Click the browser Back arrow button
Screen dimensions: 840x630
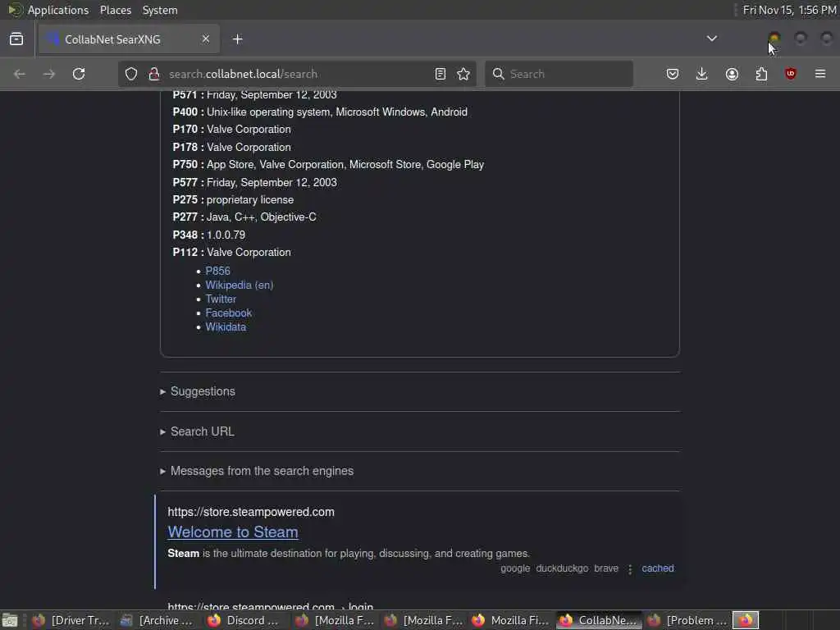(x=20, y=74)
